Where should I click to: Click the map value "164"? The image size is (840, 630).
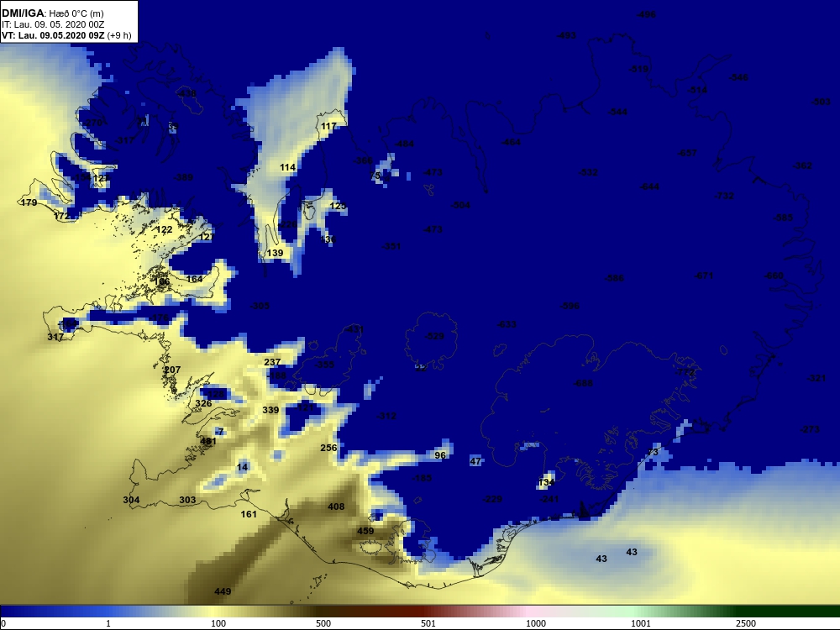coord(195,279)
